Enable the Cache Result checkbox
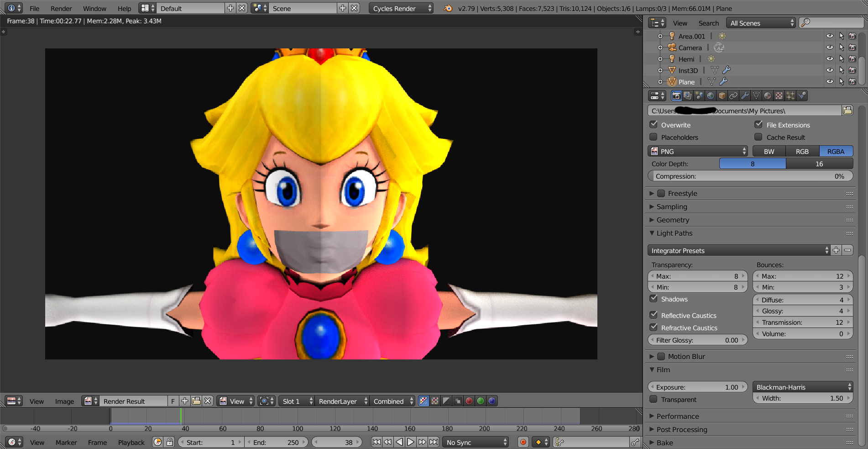Screen dimensions: 868x449 [x=758, y=137]
